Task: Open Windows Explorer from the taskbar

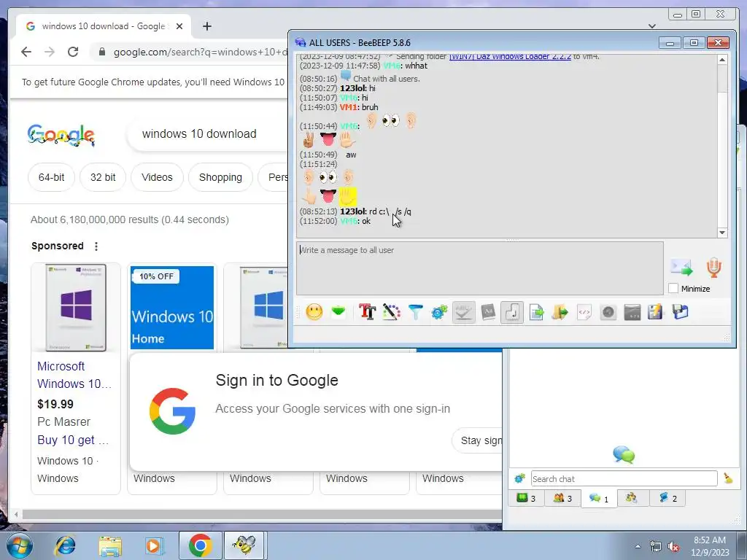Action: click(109, 545)
